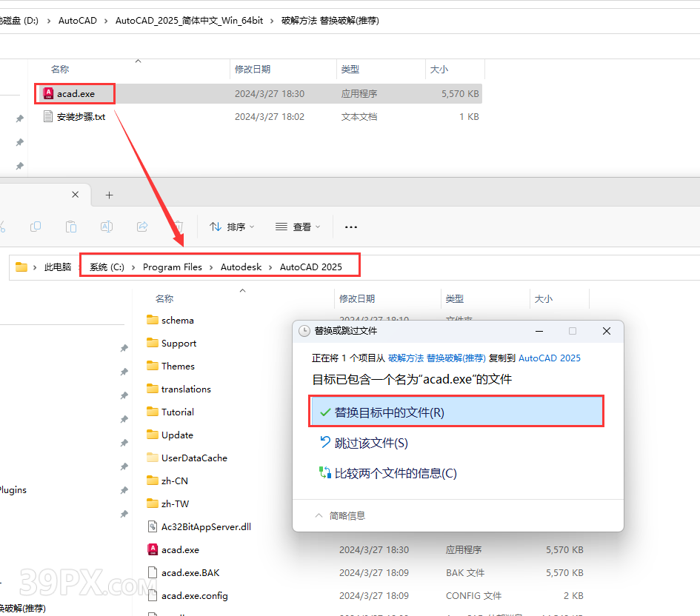This screenshot has height=616, width=700.
Task: Select the schema folder icon
Action: click(x=153, y=320)
